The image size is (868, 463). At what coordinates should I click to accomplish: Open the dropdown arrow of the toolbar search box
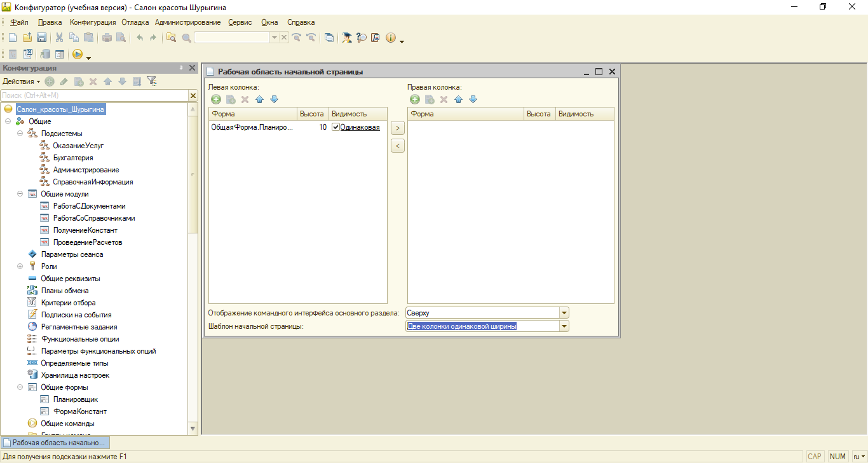tap(275, 38)
